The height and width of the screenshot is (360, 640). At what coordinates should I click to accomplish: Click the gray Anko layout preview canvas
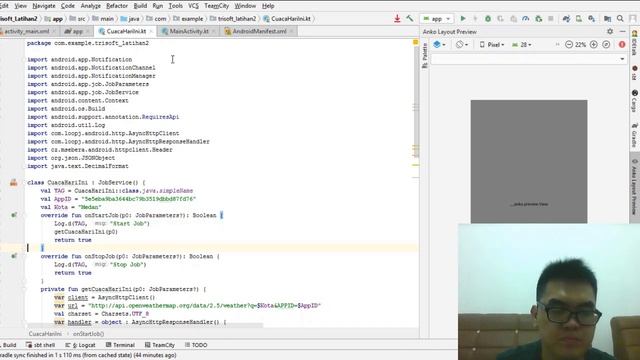coord(529,161)
